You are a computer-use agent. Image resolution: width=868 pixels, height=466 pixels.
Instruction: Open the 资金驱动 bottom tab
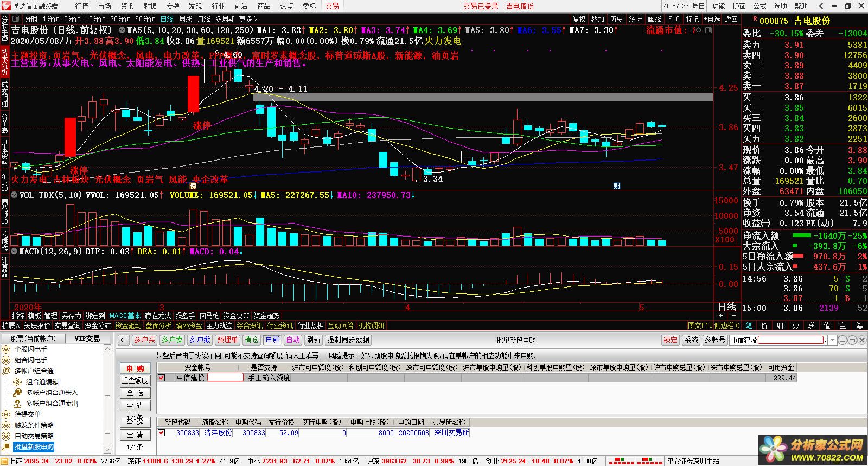tap(128, 325)
